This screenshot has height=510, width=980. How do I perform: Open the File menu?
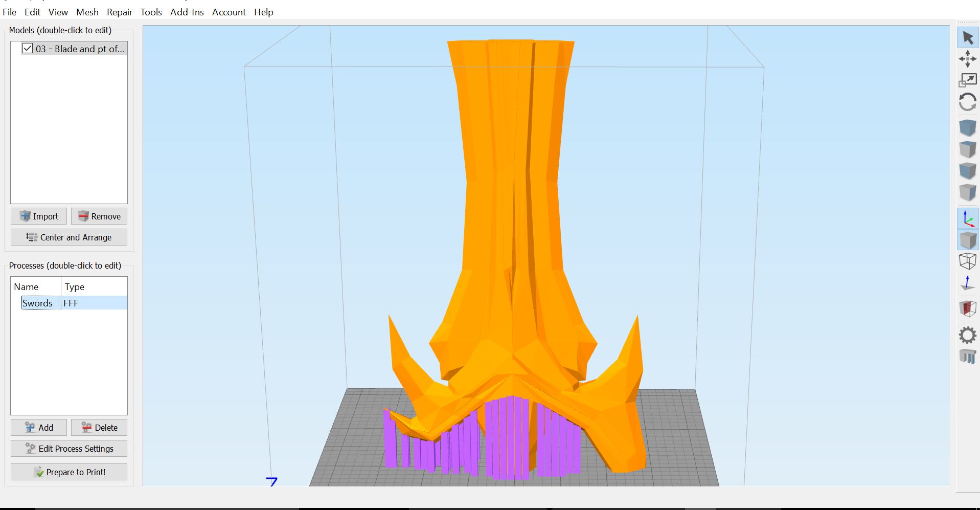9,12
